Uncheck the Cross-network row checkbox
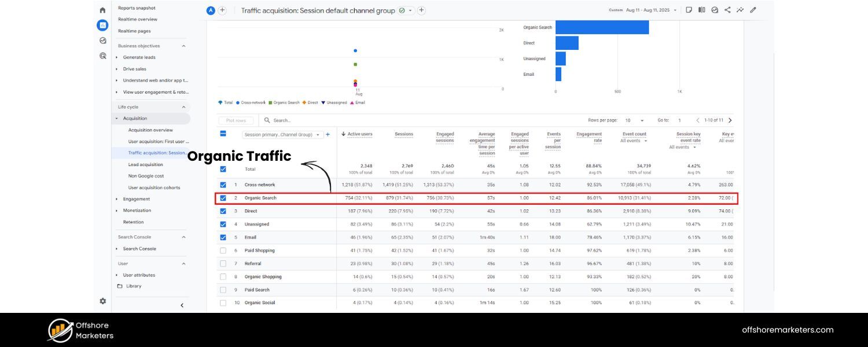Viewport: 868px width, 347px height. coord(223,184)
